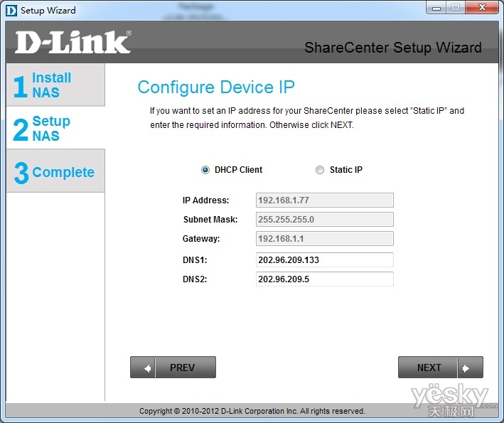Screen dimensions: 504x423
Task: Click the D-Link logo in header
Action: 73,42
